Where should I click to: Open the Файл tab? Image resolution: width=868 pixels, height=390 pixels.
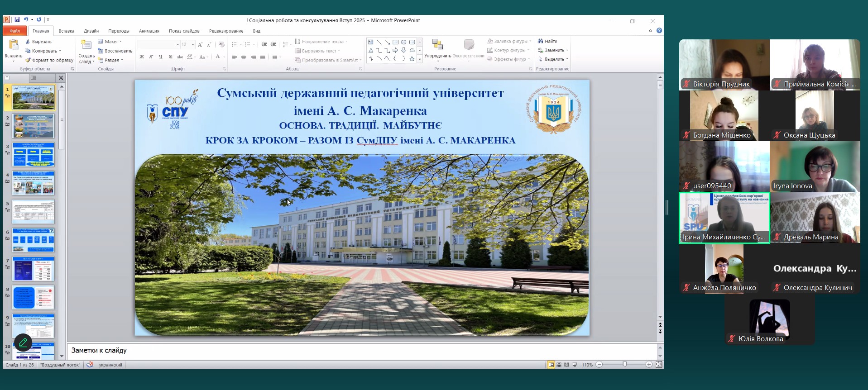point(15,31)
